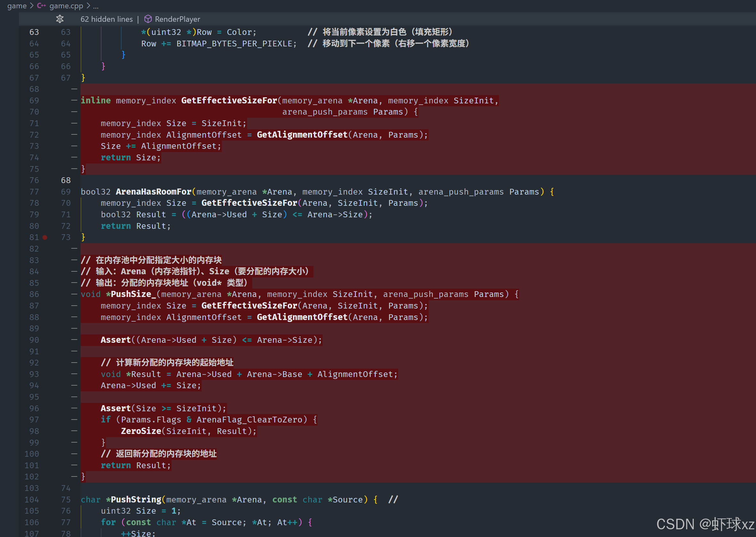Click the RenderPlayer symbol cube icon
Viewport: 756px width, 537px height.
148,19
